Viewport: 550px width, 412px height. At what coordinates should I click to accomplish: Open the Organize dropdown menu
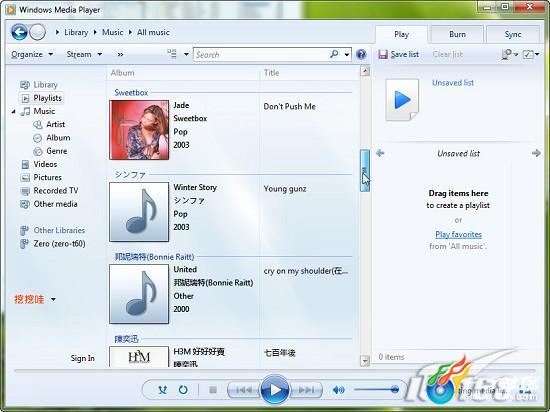tap(32, 54)
